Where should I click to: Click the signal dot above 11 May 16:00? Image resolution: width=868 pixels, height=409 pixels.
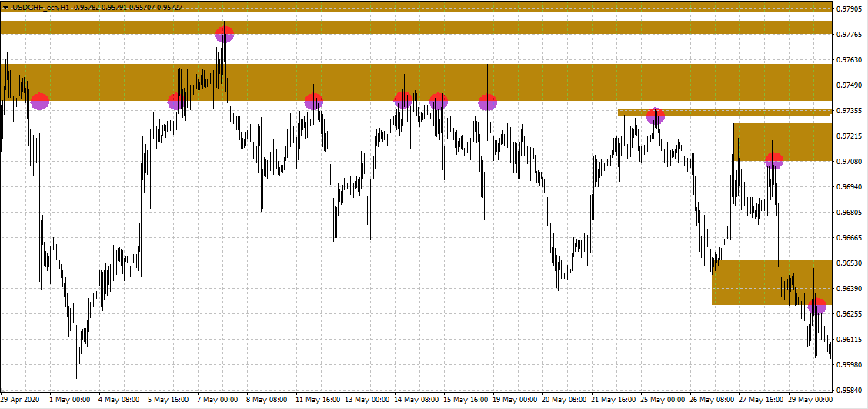[314, 102]
